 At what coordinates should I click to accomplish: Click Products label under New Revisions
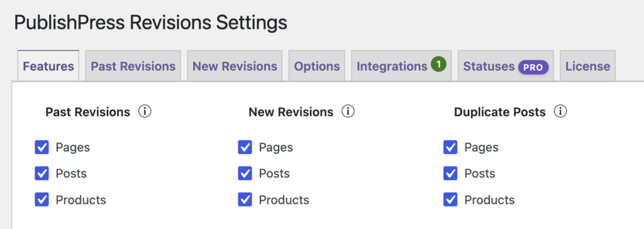(x=284, y=200)
